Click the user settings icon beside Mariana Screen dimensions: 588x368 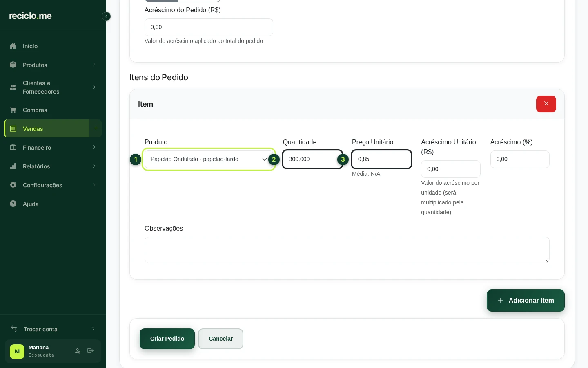point(78,351)
